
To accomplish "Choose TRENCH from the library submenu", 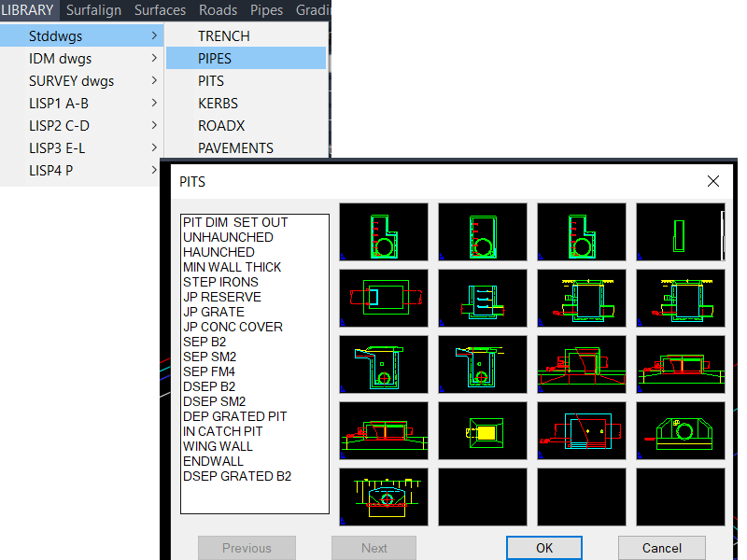I will pyautogui.click(x=223, y=35).
